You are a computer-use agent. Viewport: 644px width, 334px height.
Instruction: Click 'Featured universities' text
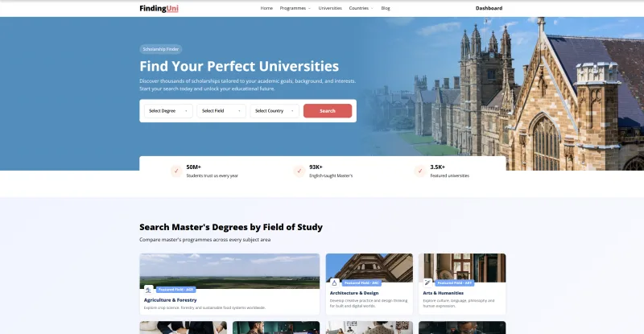click(449, 175)
